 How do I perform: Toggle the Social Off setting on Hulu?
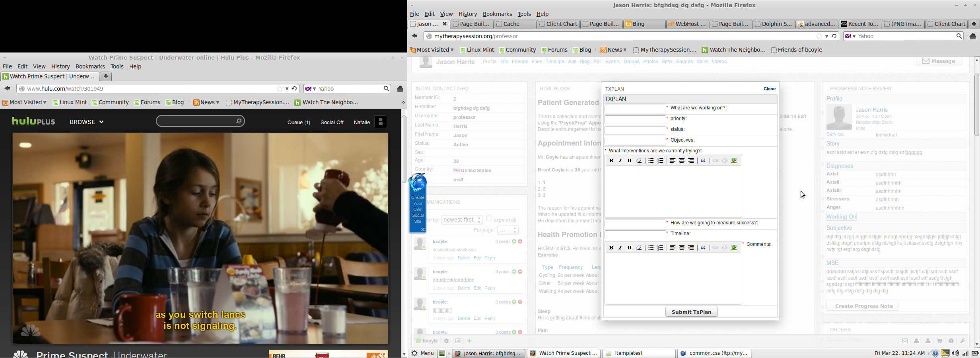point(332,123)
